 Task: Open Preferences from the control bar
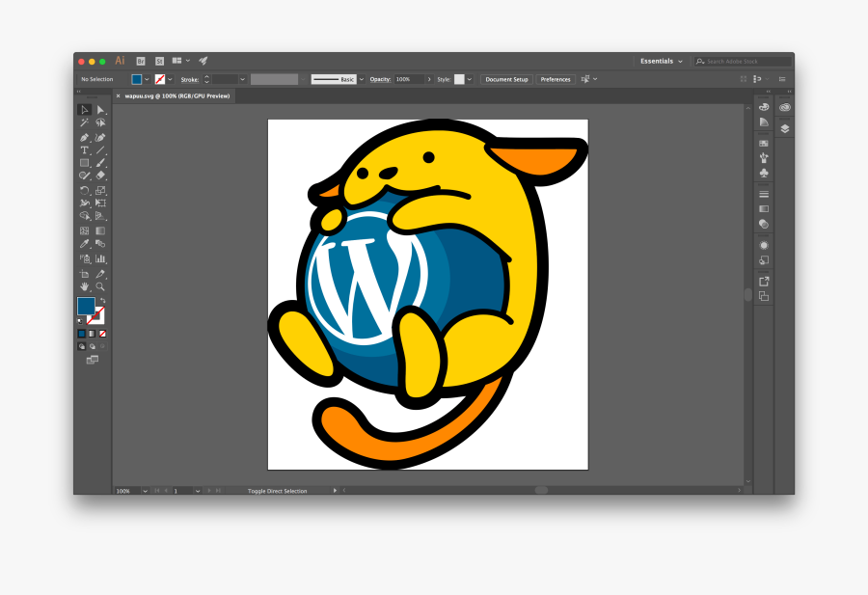[555, 79]
